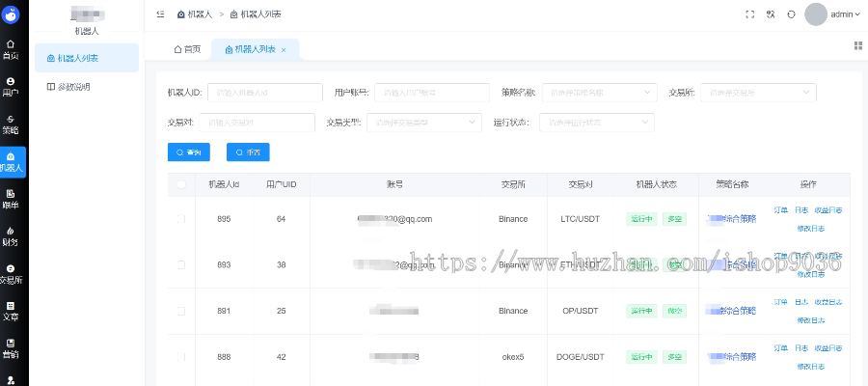Open 机器人列表 in the side menu

point(87,58)
